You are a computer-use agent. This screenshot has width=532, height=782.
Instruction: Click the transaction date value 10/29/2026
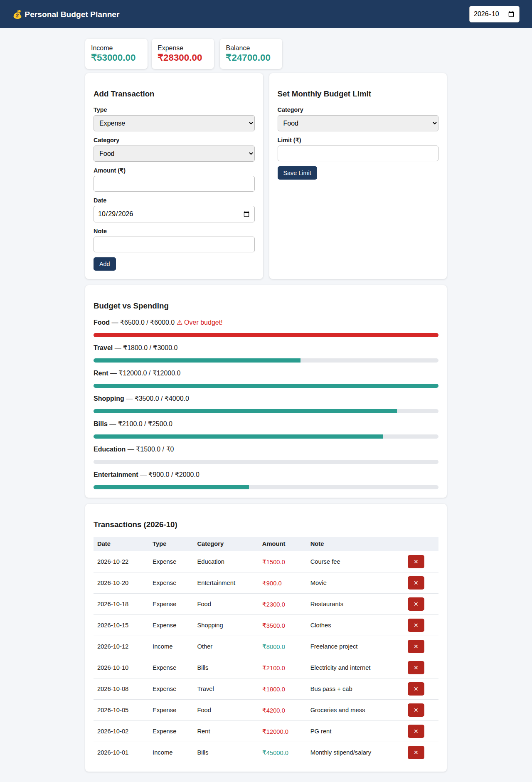(116, 214)
